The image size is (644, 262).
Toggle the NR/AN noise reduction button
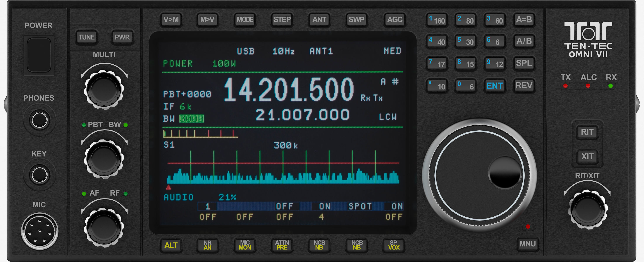(x=207, y=245)
